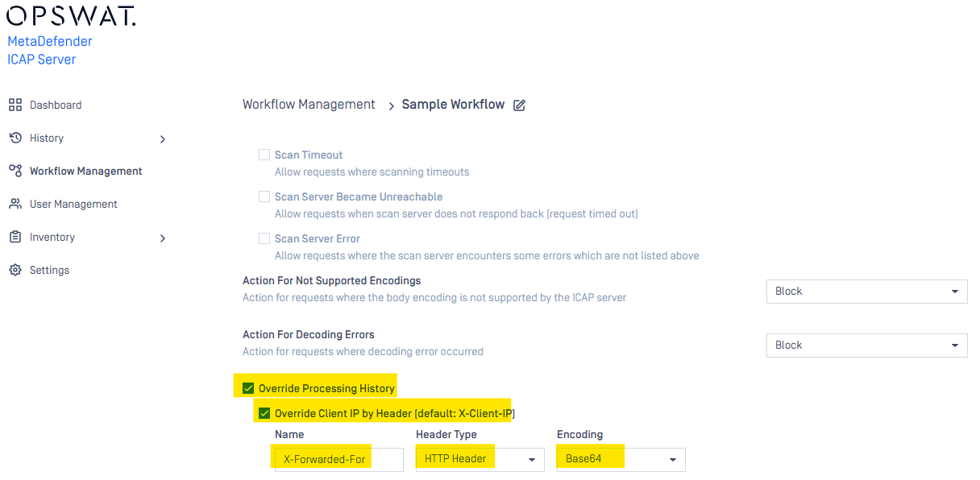Open Action For Decoding Errors dropdown

click(x=866, y=346)
